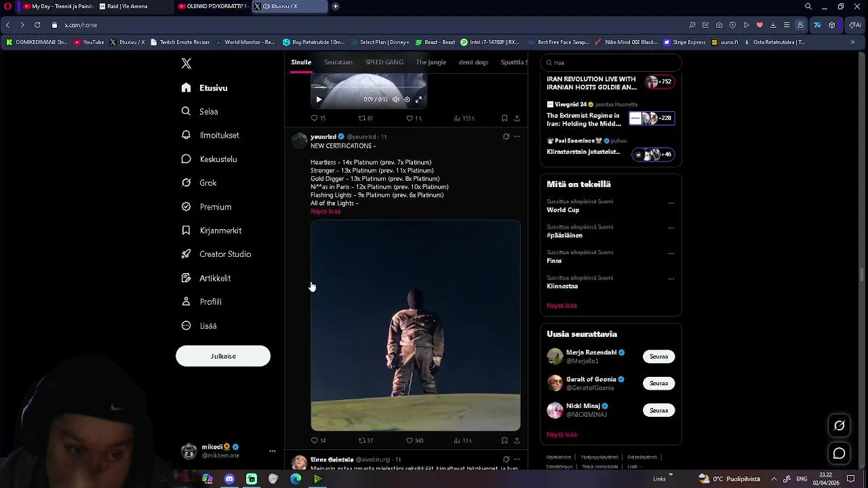Open Ilmoitukset notifications

[210, 136]
